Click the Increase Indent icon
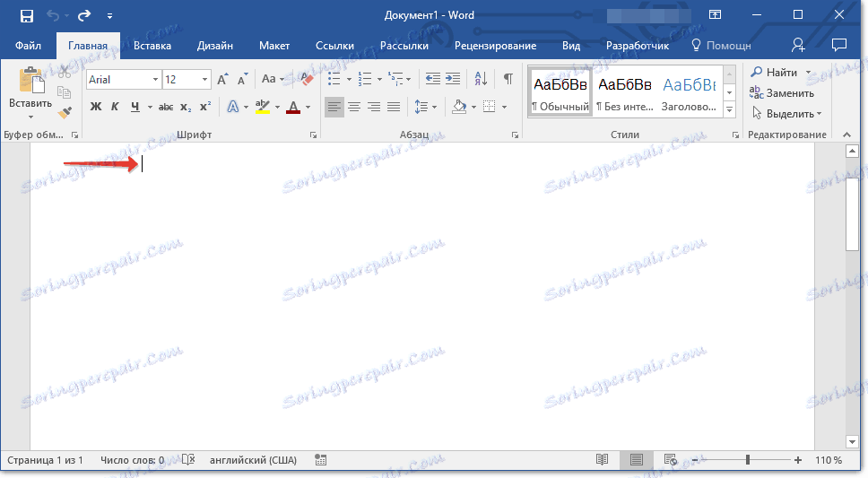The height and width of the screenshot is (478, 868). (x=453, y=79)
